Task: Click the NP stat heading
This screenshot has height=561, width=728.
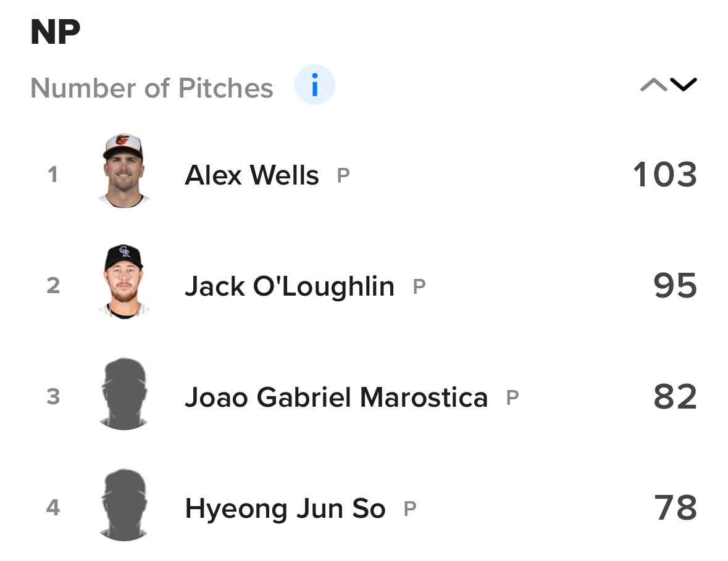Action: tap(56, 32)
